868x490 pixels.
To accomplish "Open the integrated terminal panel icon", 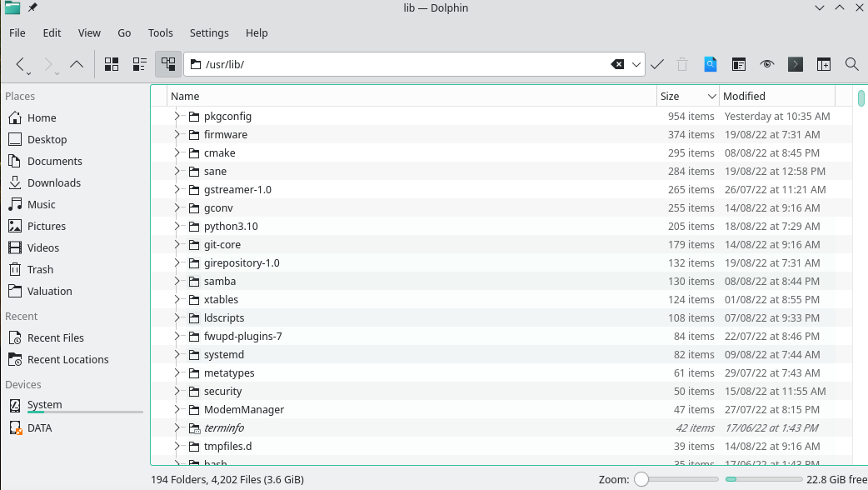I will tap(795, 64).
